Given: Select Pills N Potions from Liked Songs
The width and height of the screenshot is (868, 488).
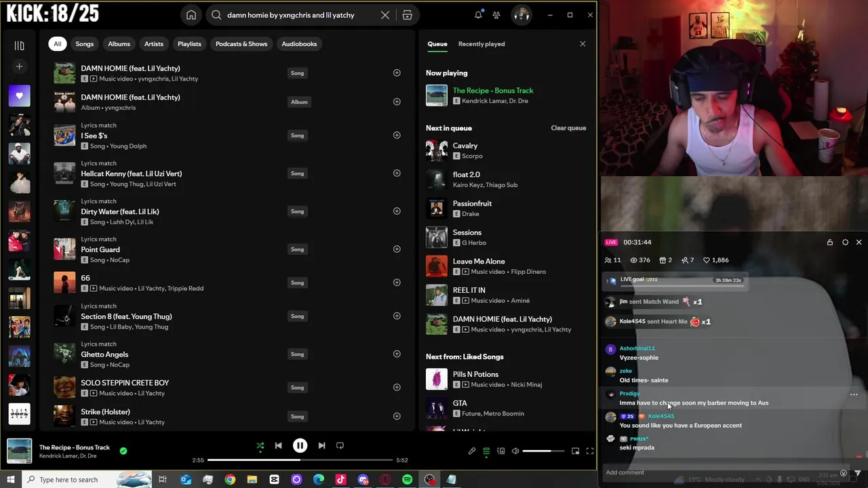Looking at the screenshot, I should [x=506, y=379].
